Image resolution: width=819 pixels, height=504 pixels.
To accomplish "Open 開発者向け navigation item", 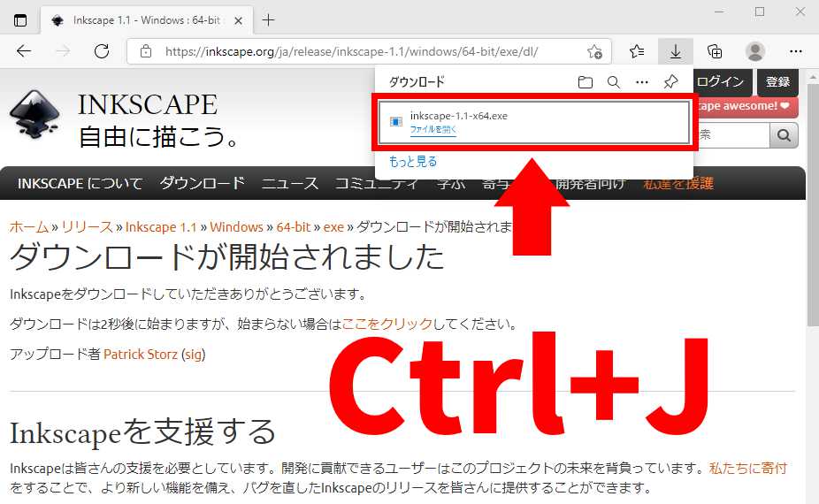I will coord(590,184).
